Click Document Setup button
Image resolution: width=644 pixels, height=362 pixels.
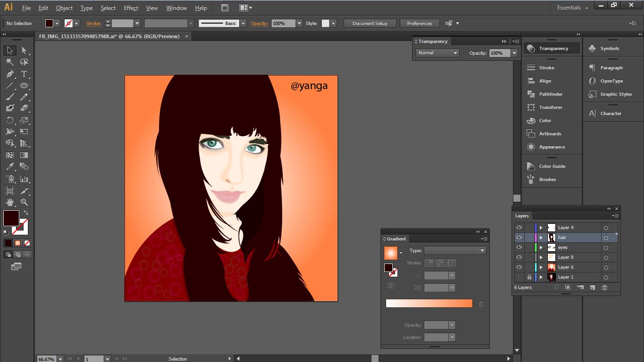(370, 23)
